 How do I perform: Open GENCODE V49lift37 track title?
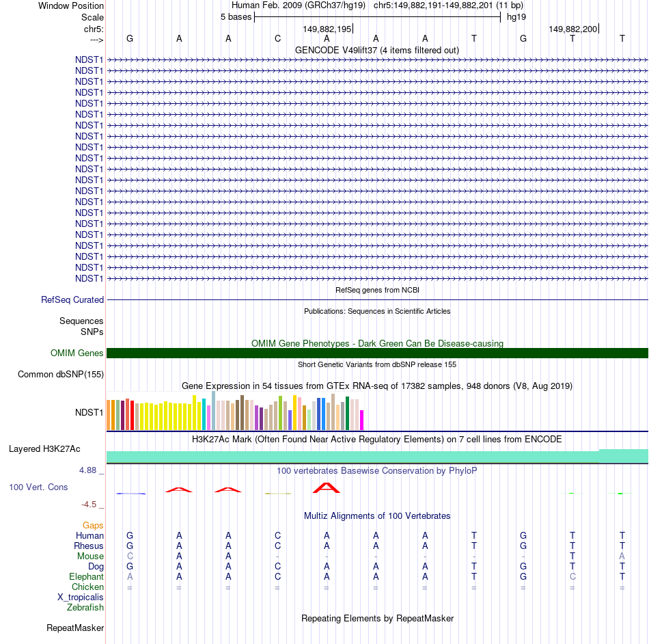pos(376,50)
